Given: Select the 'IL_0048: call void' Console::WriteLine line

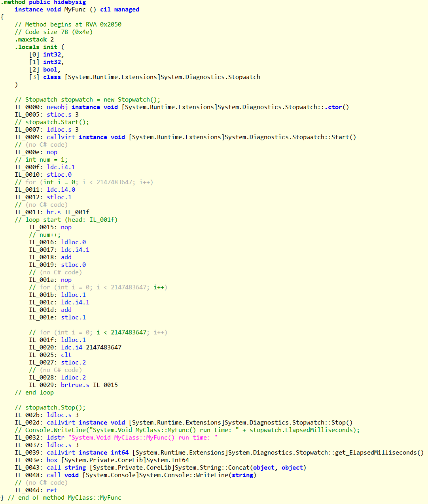Looking at the screenshot, I should pyautogui.click(x=136, y=475).
